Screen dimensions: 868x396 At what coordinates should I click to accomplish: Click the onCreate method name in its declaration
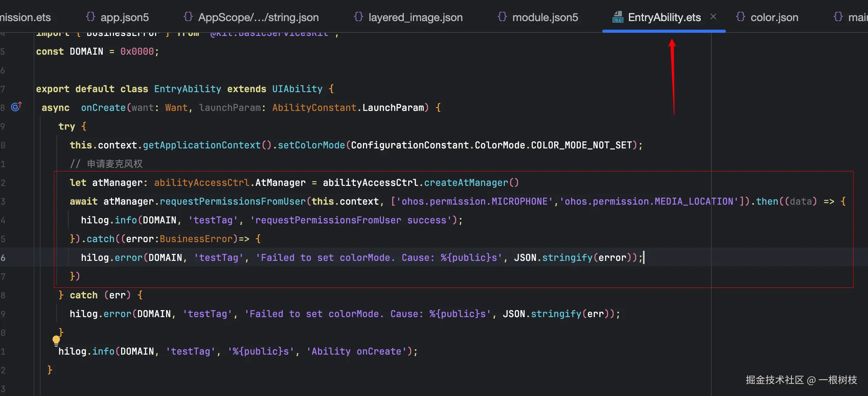[x=104, y=108]
